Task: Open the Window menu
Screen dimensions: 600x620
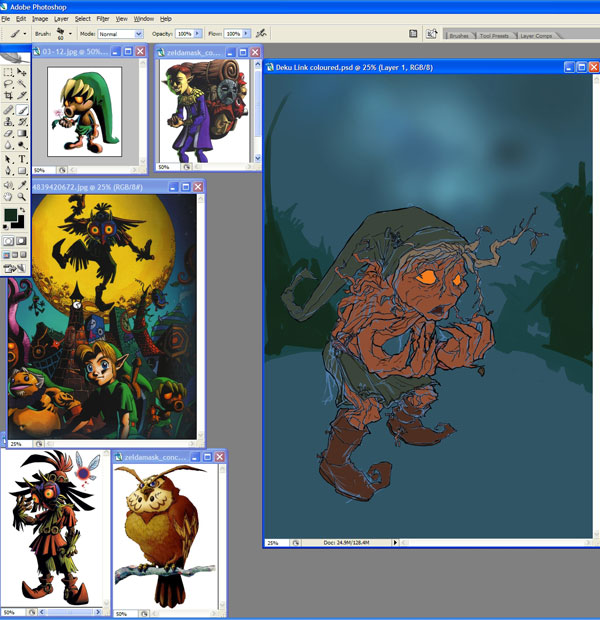Action: (143, 19)
